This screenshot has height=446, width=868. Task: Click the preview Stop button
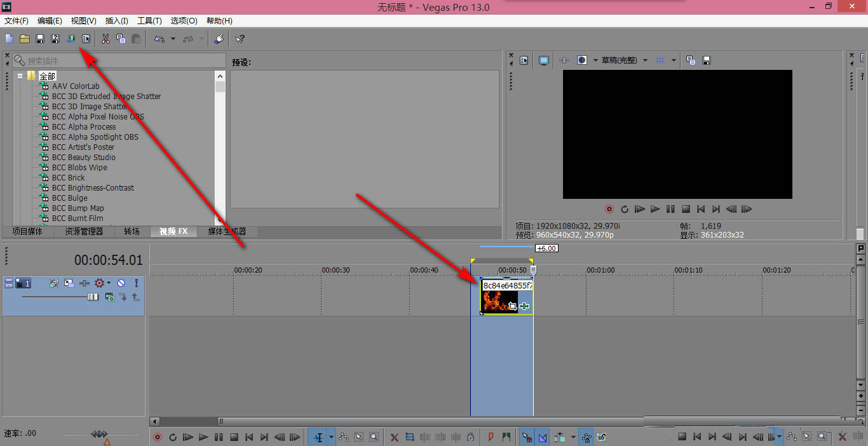(686, 209)
